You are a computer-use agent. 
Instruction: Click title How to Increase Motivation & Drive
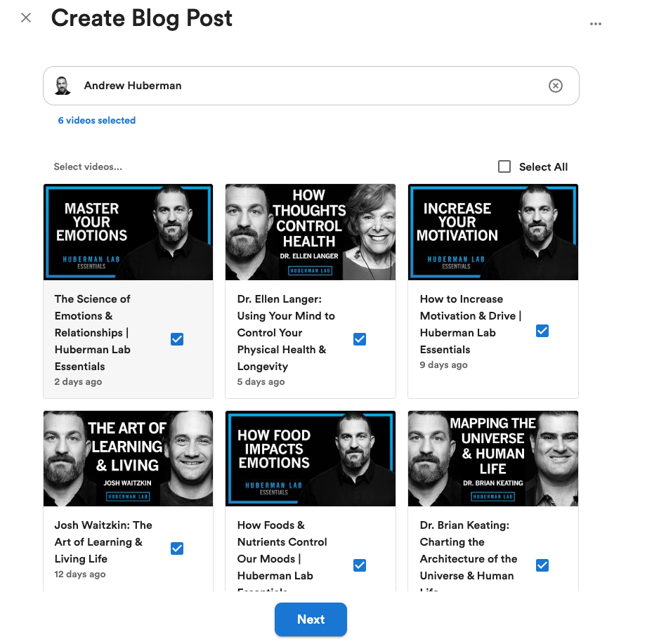pyautogui.click(x=471, y=324)
